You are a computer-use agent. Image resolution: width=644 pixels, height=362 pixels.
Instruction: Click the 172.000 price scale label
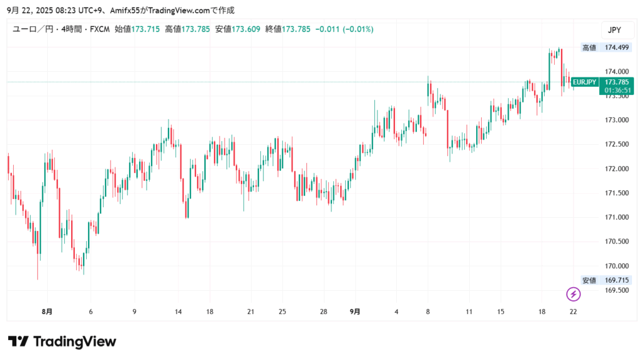point(616,169)
